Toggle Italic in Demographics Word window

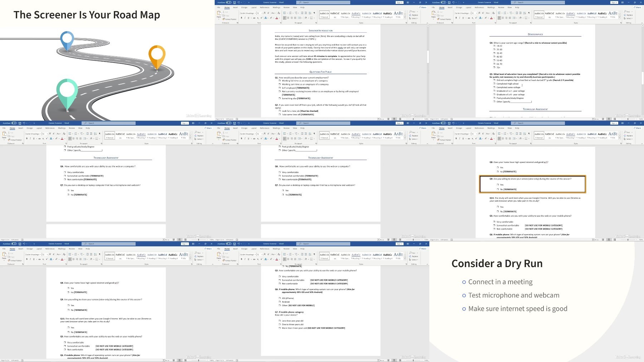460,18
